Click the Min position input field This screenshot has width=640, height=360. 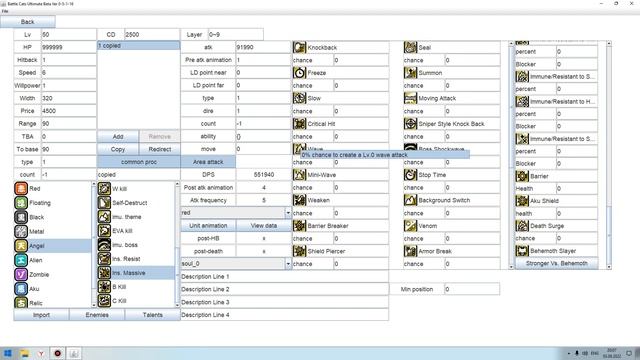point(472,289)
